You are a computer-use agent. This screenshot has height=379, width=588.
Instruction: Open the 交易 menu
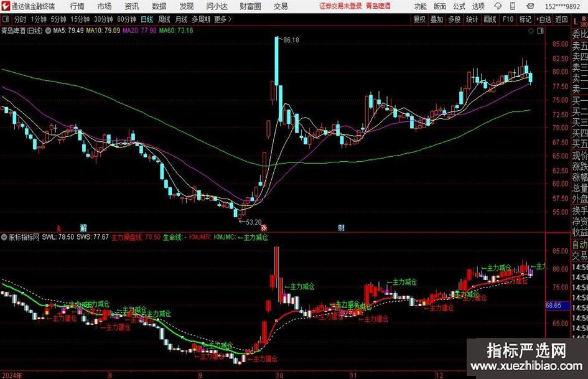pos(281,6)
